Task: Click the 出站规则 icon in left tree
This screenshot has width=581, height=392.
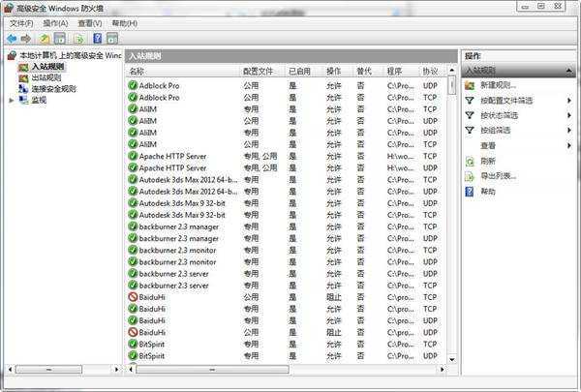Action: 23,78
